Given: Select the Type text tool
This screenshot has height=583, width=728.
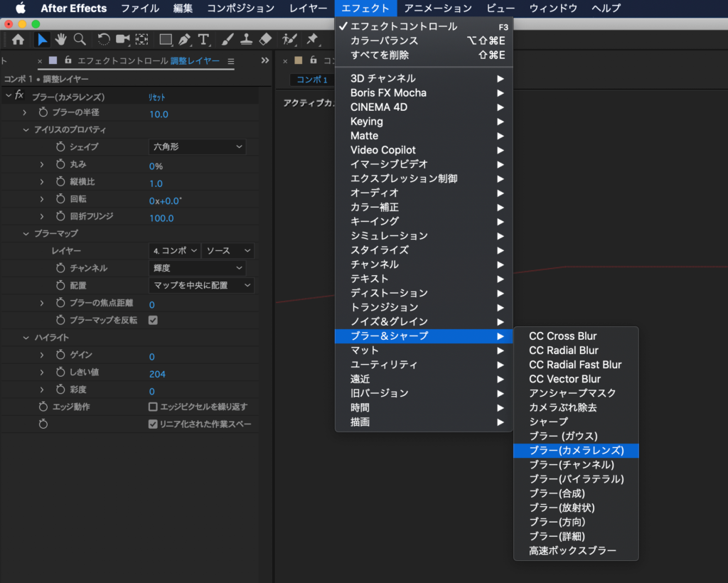Looking at the screenshot, I should [x=204, y=40].
